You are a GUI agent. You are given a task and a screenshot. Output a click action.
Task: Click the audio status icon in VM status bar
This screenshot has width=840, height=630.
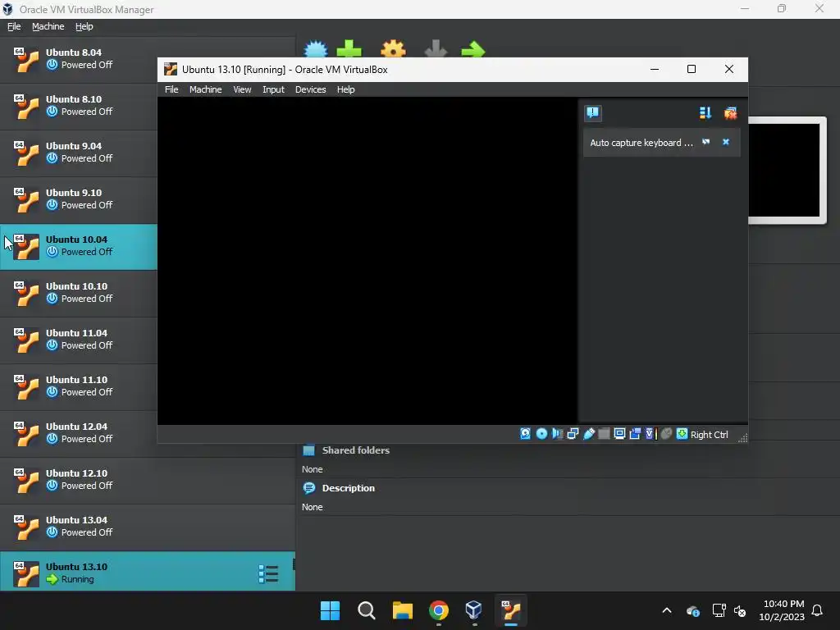557,434
